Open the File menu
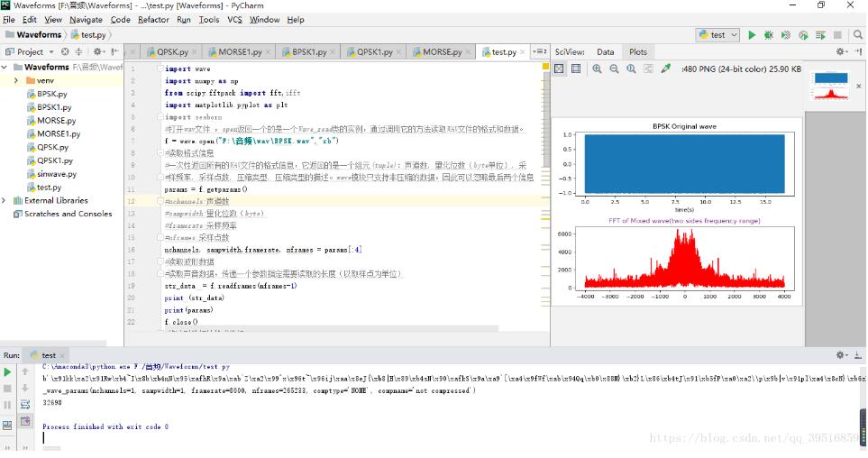This screenshot has width=868, height=458. click(9, 19)
